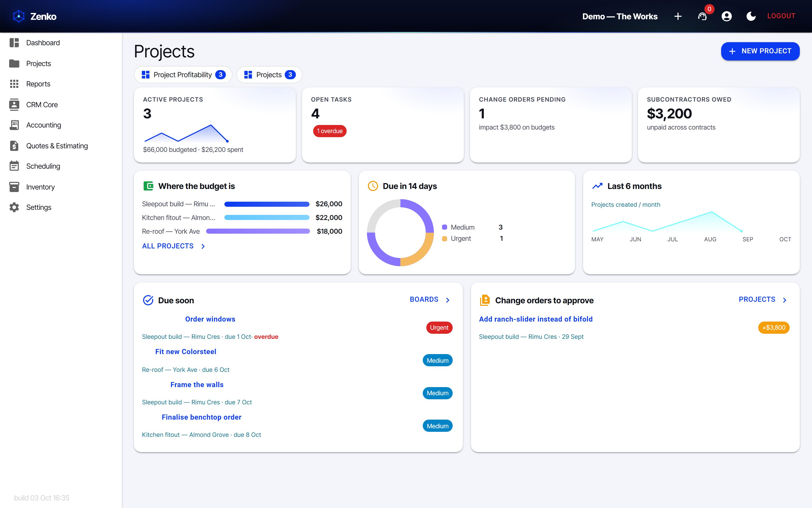Click the purple Medium legend swatch
812x508 pixels.
pos(445,227)
